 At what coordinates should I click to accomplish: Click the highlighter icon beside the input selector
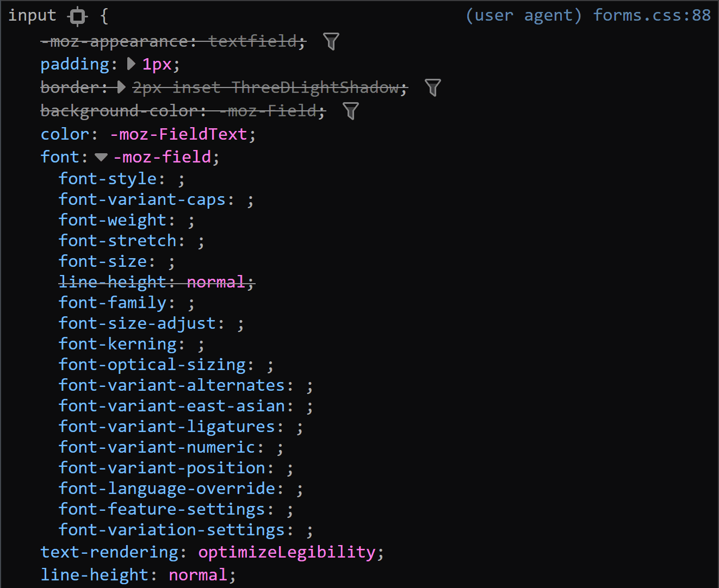click(x=77, y=16)
